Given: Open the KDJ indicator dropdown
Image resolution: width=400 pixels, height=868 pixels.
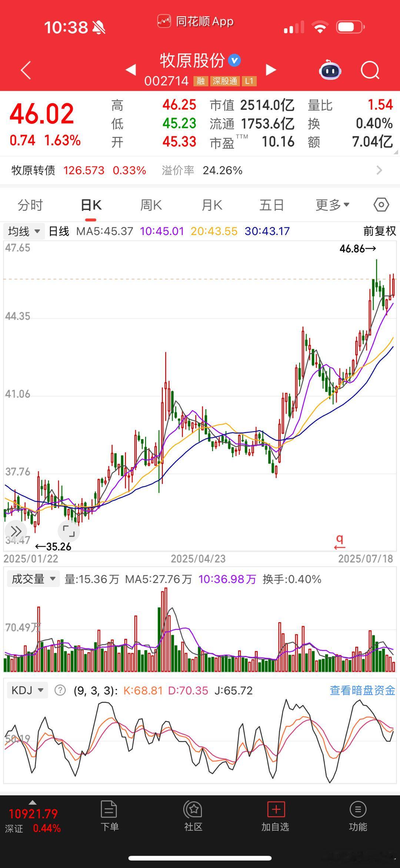Looking at the screenshot, I should tap(27, 690).
